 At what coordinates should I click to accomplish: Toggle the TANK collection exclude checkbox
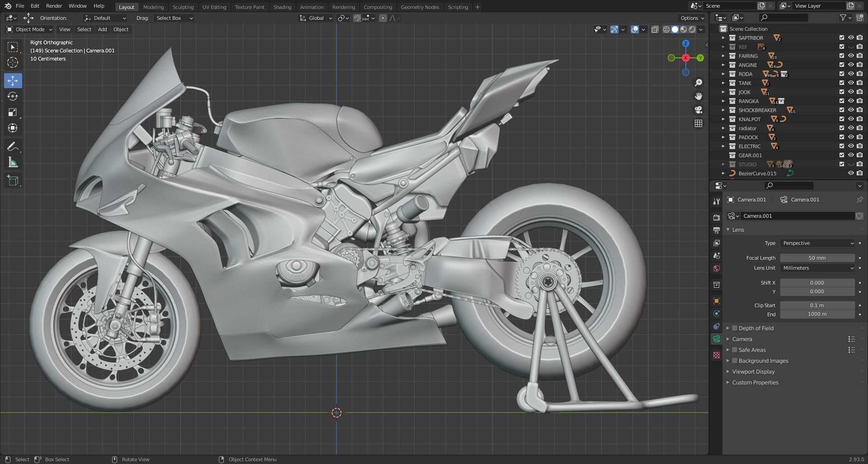coord(841,83)
